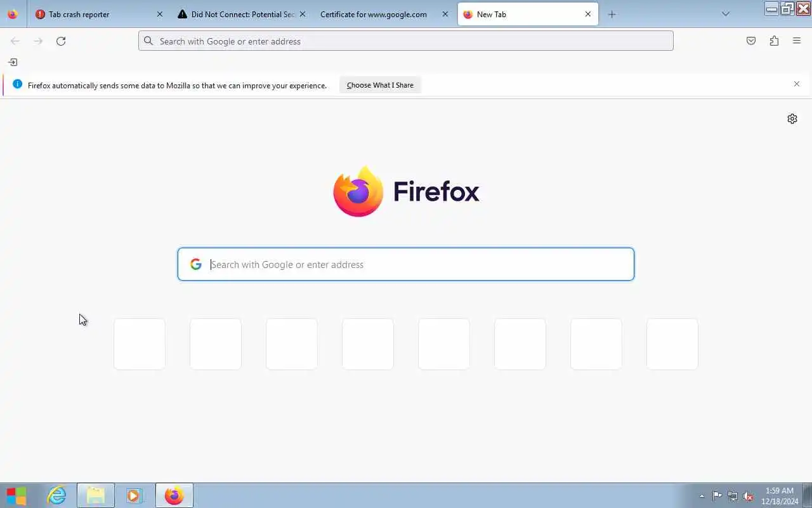Restore down the Firefox window
This screenshot has height=508, width=812.
(787, 8)
